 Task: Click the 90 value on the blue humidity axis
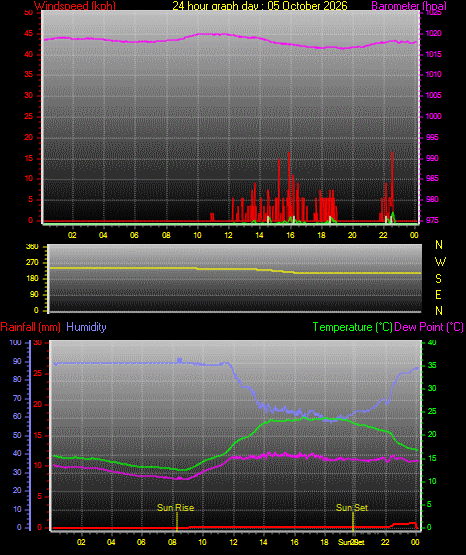click(17, 361)
